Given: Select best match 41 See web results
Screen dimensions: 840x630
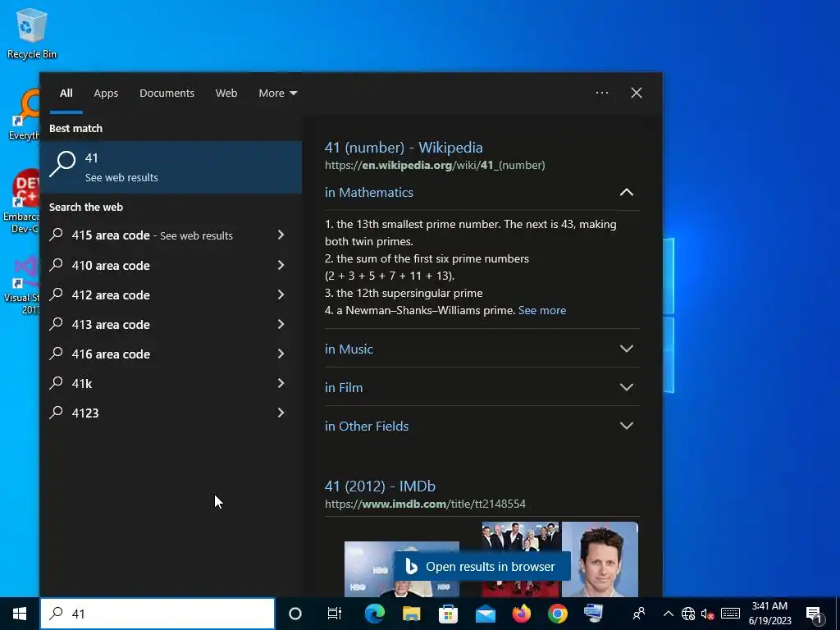Looking at the screenshot, I should coord(171,167).
